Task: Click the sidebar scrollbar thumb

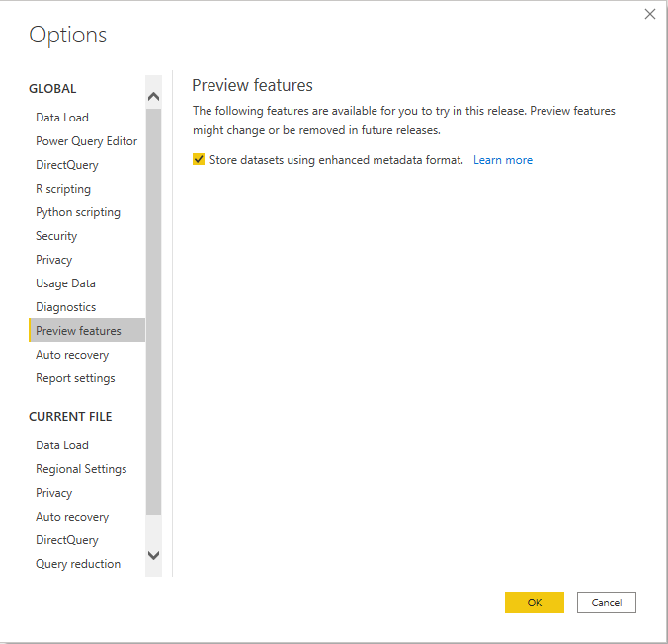Action: [x=153, y=311]
